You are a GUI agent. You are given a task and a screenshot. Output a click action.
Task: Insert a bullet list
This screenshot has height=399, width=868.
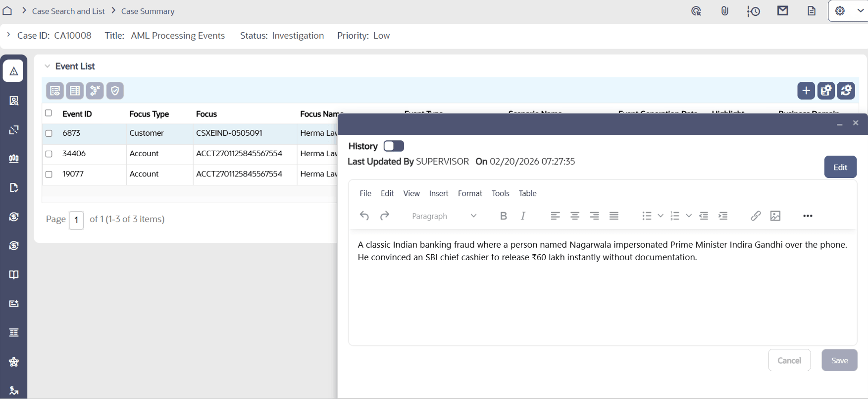(647, 216)
